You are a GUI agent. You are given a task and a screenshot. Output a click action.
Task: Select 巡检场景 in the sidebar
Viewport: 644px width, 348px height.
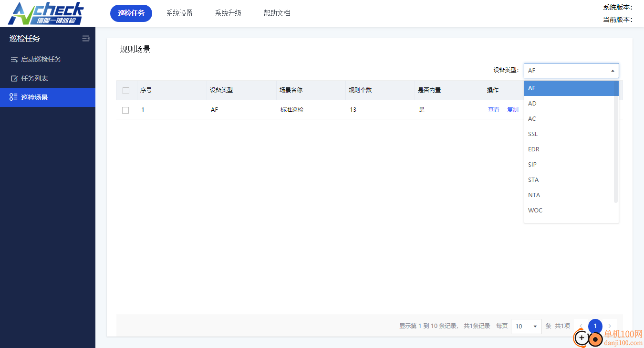pos(48,97)
